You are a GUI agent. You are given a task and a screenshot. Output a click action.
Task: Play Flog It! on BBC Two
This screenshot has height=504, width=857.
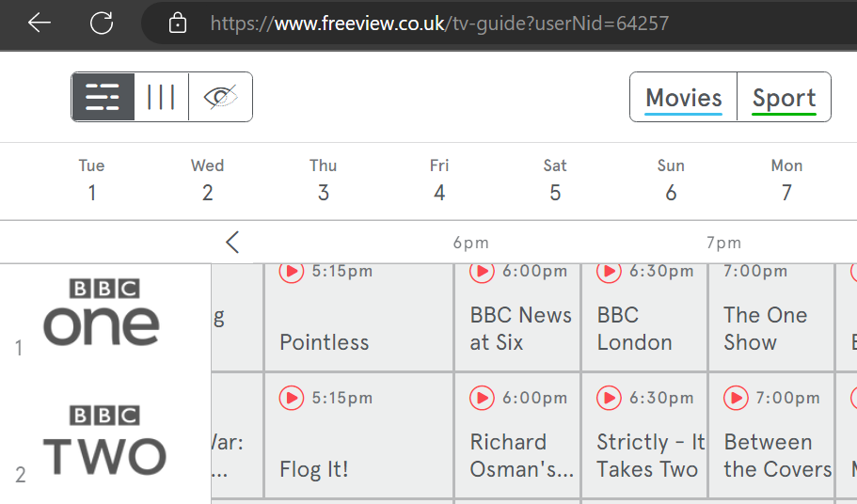[292, 399]
